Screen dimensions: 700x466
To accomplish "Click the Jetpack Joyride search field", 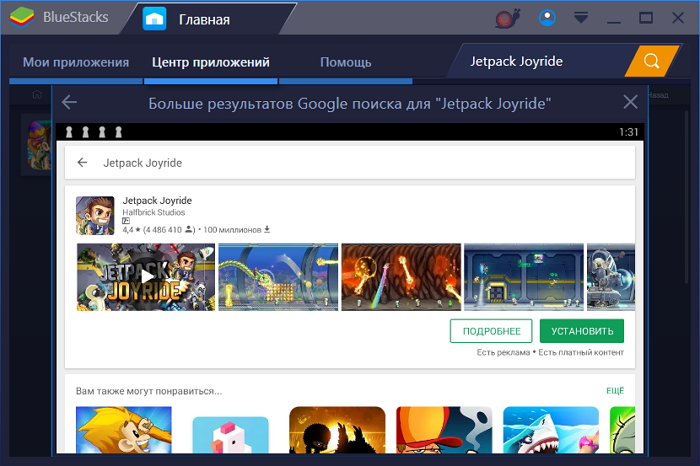I will 540,61.
